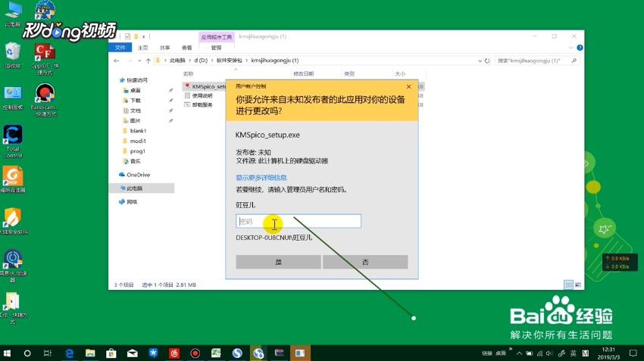Open the 文件 ribbon tab
Viewport: 644px width, 361px height.
point(120,47)
